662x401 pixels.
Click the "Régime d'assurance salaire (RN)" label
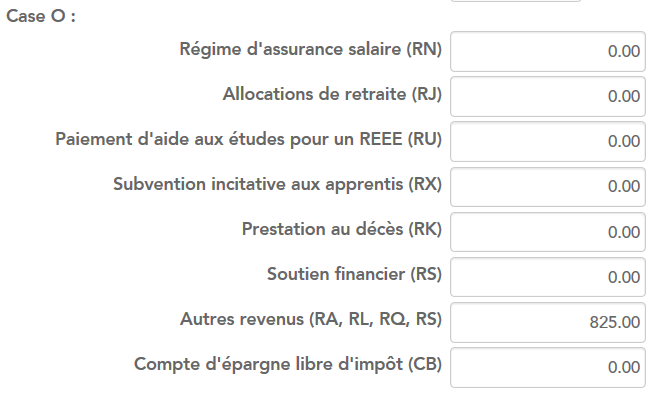tap(310, 49)
